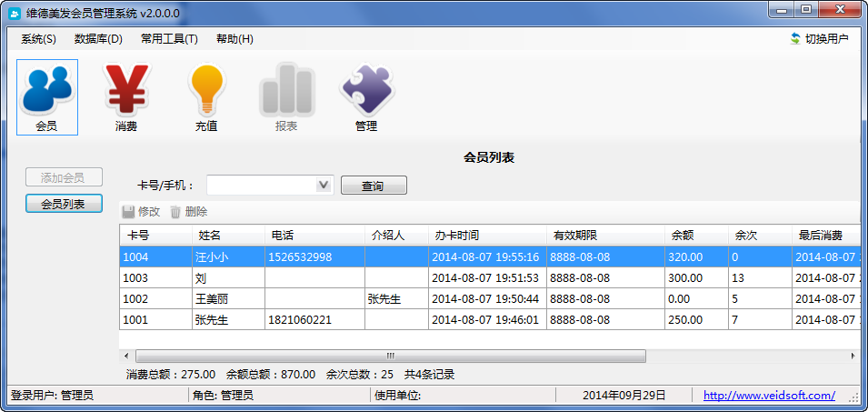This screenshot has width=868, height=412.
Task: Click the 消费总额:275.00 summary text
Action: (x=171, y=375)
